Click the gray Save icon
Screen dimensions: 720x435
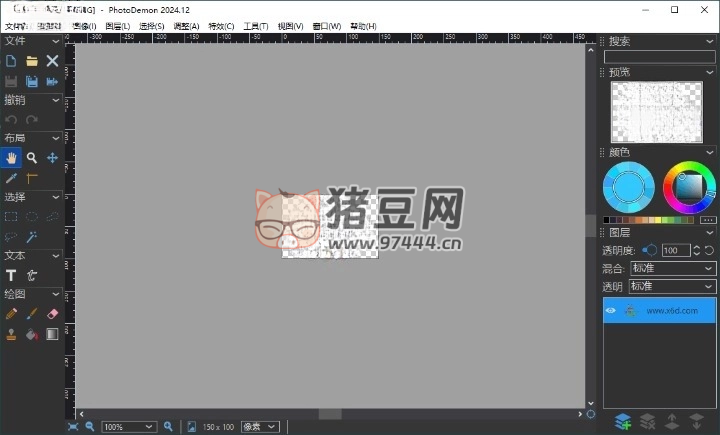(x=11, y=81)
